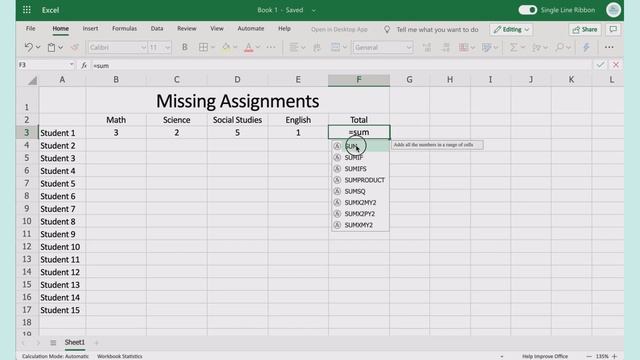Select the Sheet1 tab

point(75,342)
